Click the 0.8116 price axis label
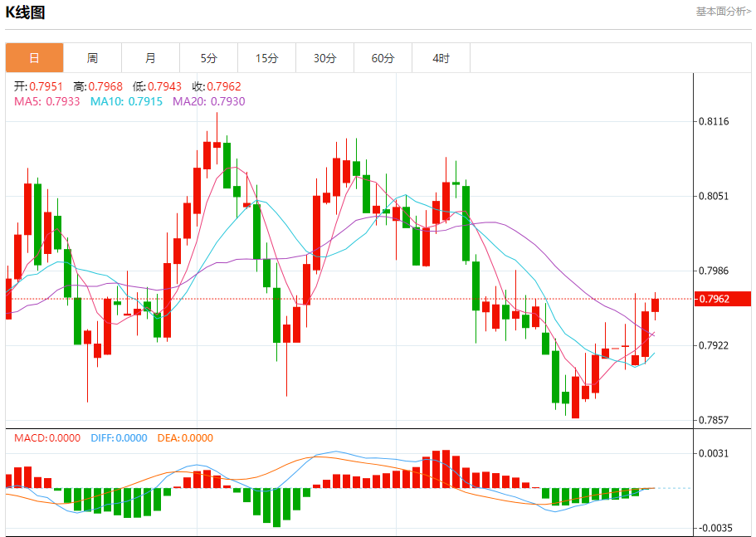This screenshot has height=537, width=756. click(x=714, y=121)
